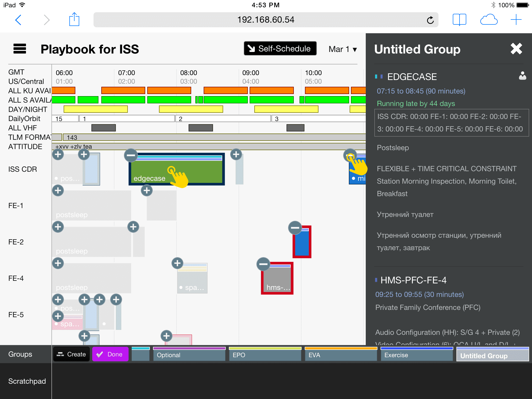This screenshot has height=399, width=532.
Task: Go back with Safari back arrow
Action: click(18, 20)
